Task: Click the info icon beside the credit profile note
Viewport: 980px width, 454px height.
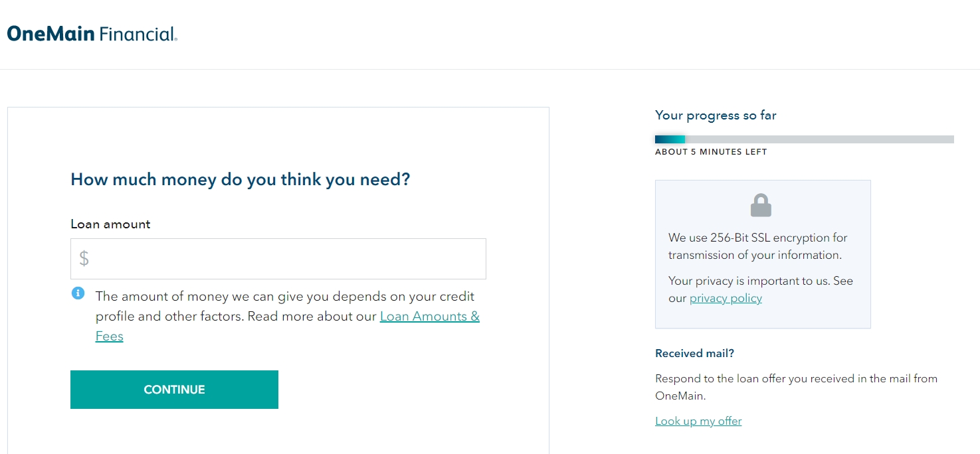Action: [78, 293]
